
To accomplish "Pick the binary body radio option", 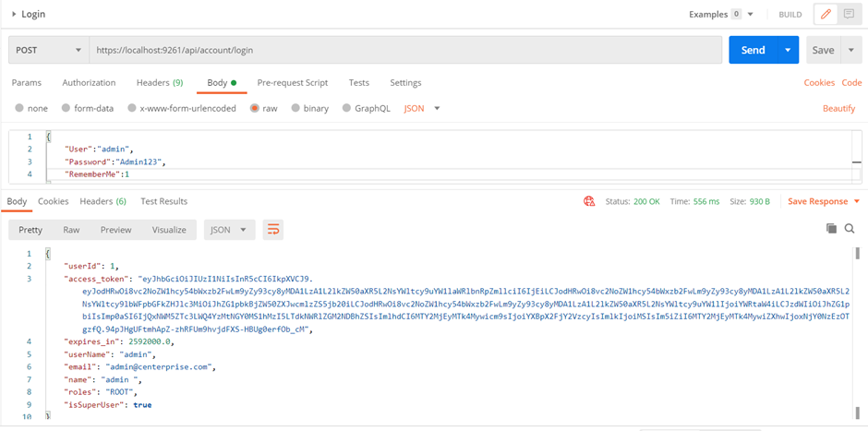I will click(296, 108).
